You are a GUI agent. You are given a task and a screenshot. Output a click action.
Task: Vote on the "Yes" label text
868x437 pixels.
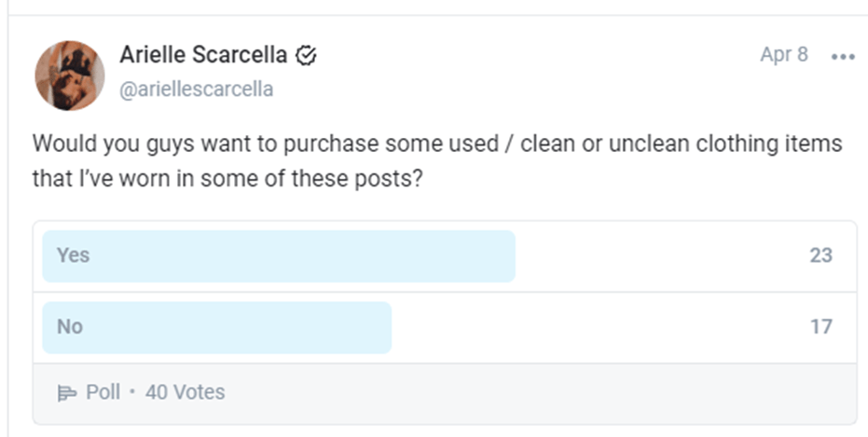coord(73,255)
